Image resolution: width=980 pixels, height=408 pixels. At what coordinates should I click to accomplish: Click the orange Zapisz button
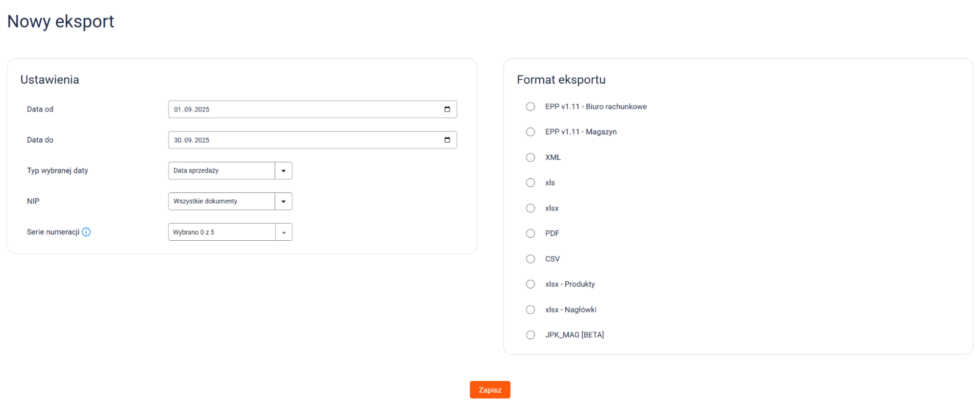point(490,390)
